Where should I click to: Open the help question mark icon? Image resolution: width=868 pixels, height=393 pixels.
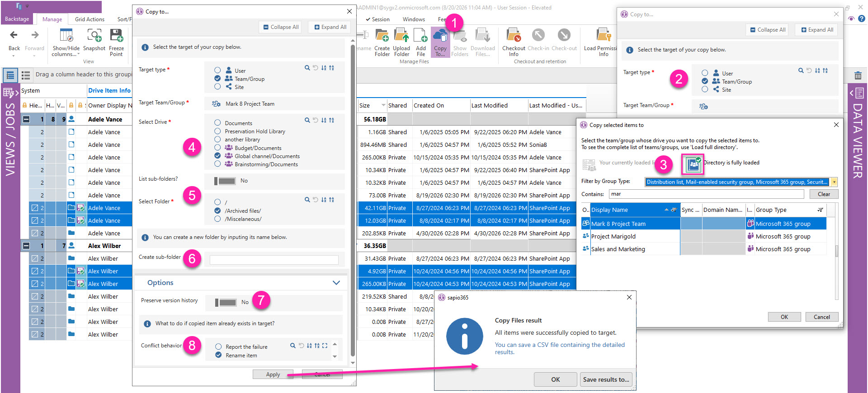click(862, 19)
